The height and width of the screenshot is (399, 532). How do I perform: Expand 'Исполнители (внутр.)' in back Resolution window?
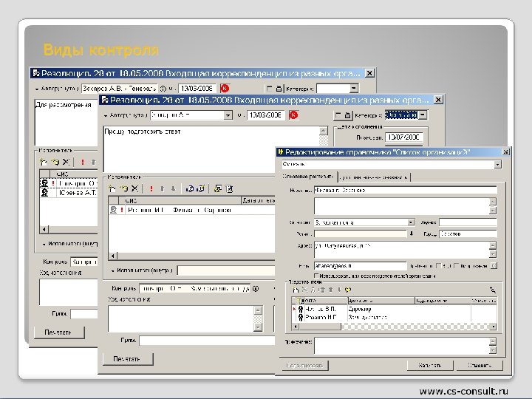coord(44,244)
